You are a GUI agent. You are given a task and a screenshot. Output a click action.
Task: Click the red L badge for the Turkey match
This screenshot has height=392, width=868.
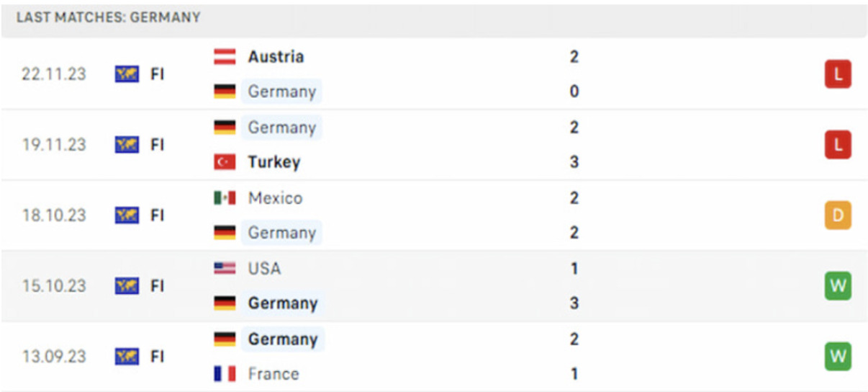pyautogui.click(x=838, y=145)
